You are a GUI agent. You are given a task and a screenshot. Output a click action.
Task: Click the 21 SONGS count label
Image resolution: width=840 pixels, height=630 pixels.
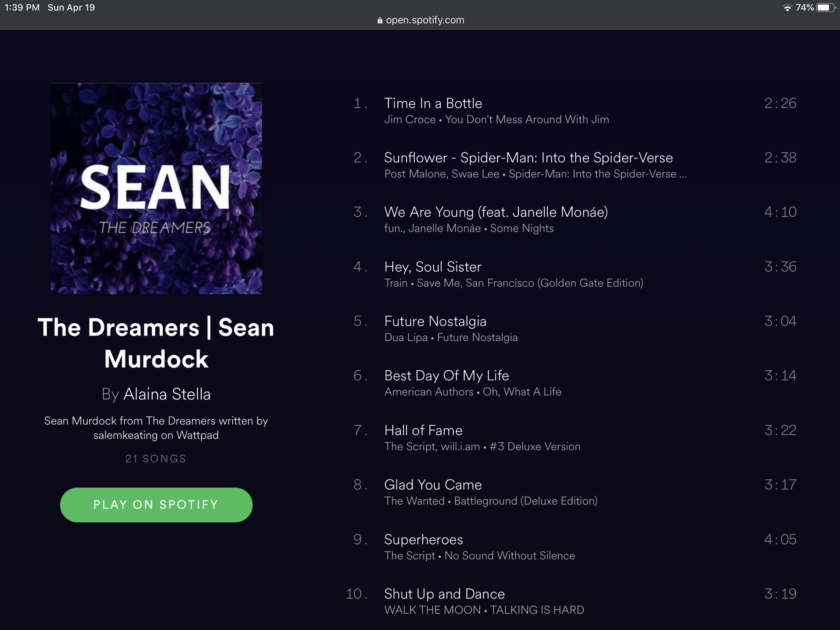pyautogui.click(x=156, y=458)
